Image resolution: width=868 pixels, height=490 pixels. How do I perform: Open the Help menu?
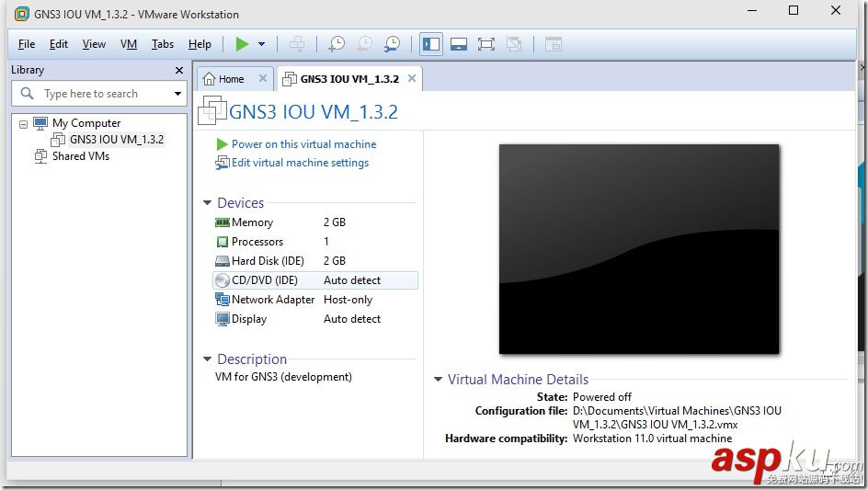tap(200, 44)
